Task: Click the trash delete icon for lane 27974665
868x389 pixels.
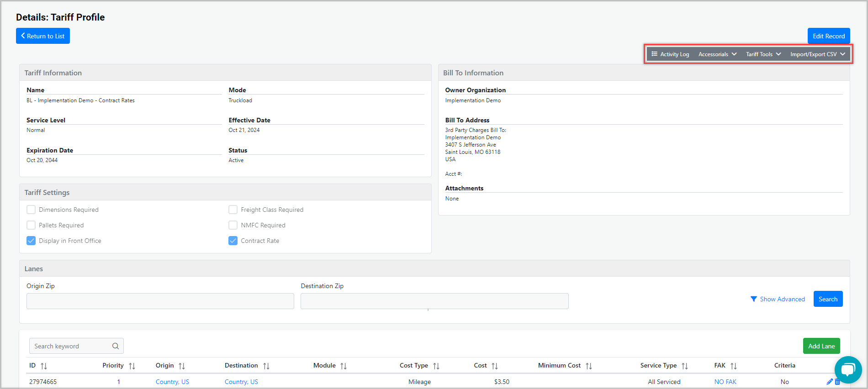Action: (x=837, y=382)
